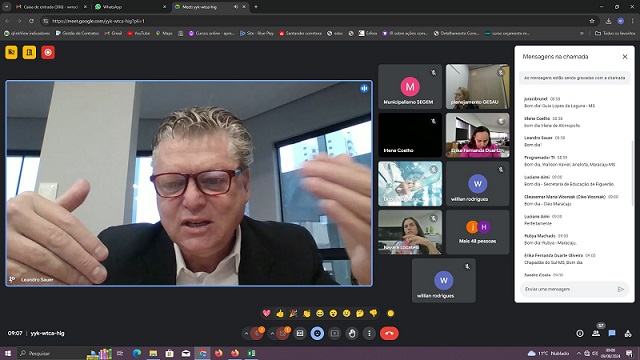Open the more options three-dot menu
Viewport: 640px width, 360px height.
[369, 333]
